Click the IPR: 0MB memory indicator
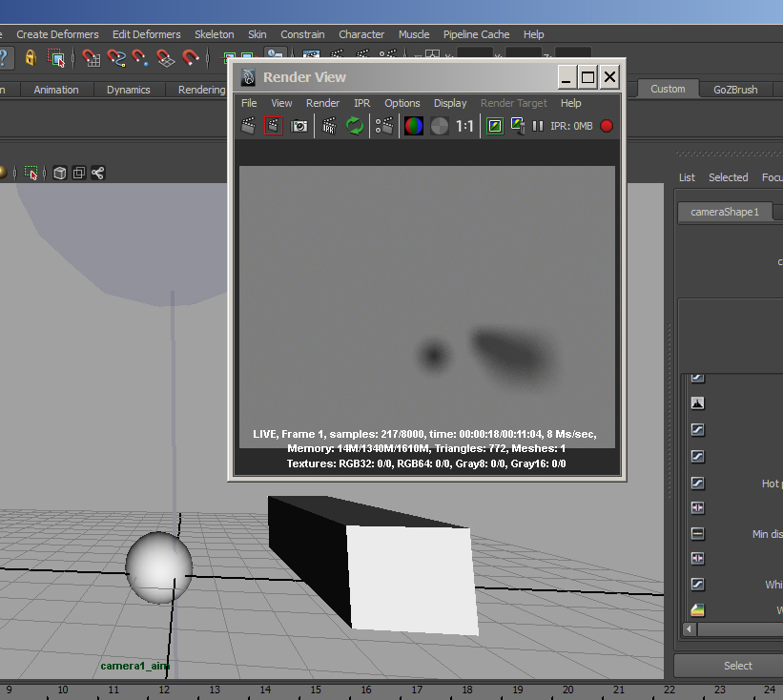This screenshot has height=700, width=783. pos(571,126)
